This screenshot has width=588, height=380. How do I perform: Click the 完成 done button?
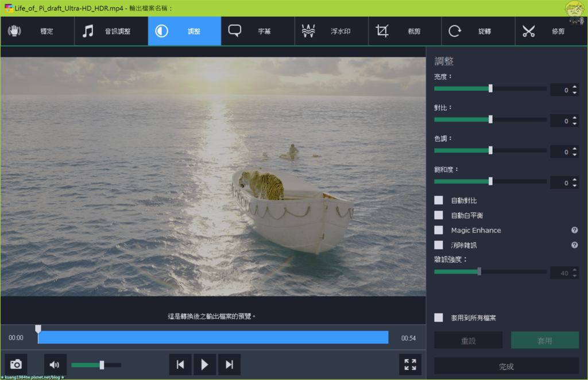pos(506,366)
